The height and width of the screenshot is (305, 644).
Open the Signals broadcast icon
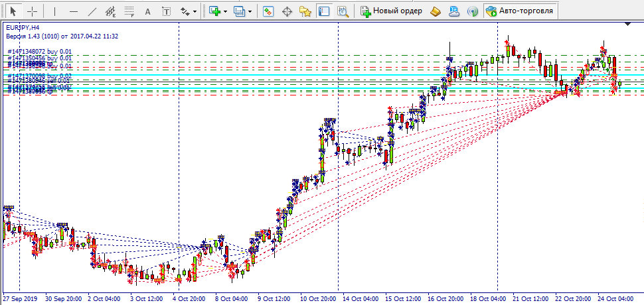click(473, 11)
